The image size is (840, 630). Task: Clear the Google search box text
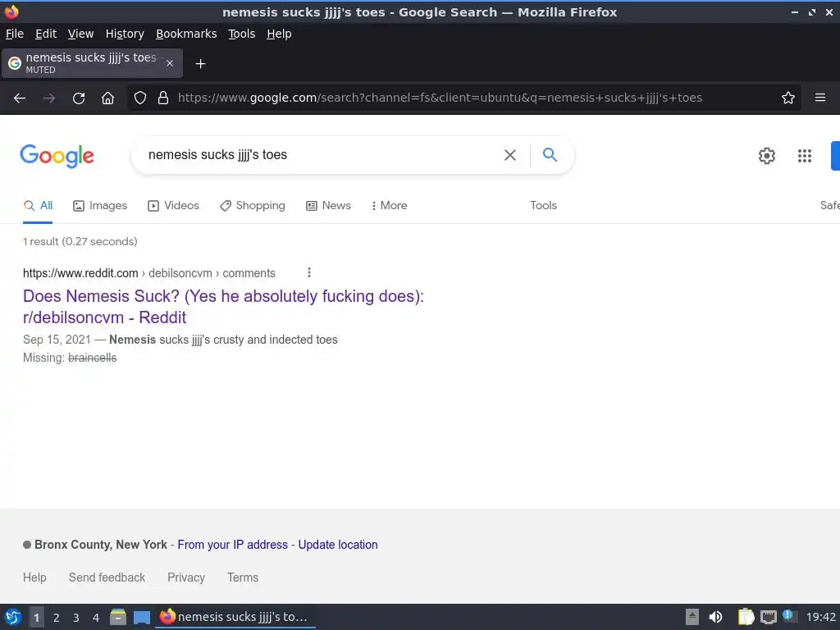click(510, 155)
